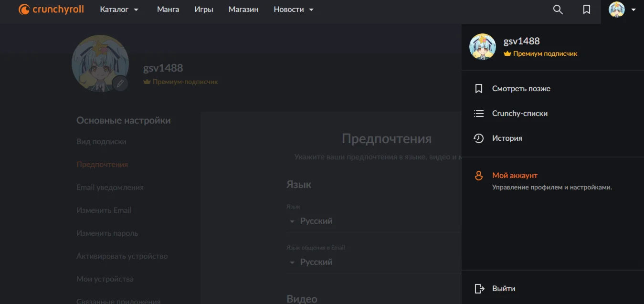Expand the Новости dropdown menu

click(x=294, y=10)
